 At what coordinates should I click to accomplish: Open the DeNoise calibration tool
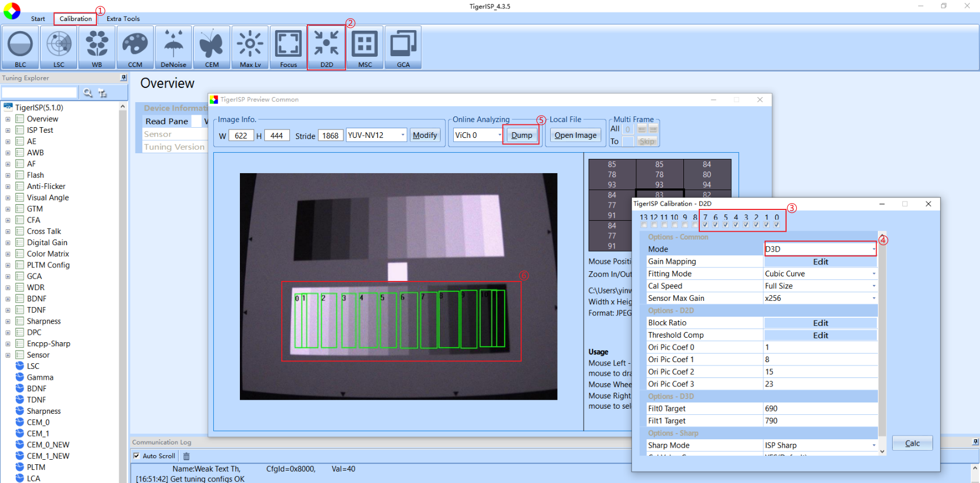click(174, 47)
